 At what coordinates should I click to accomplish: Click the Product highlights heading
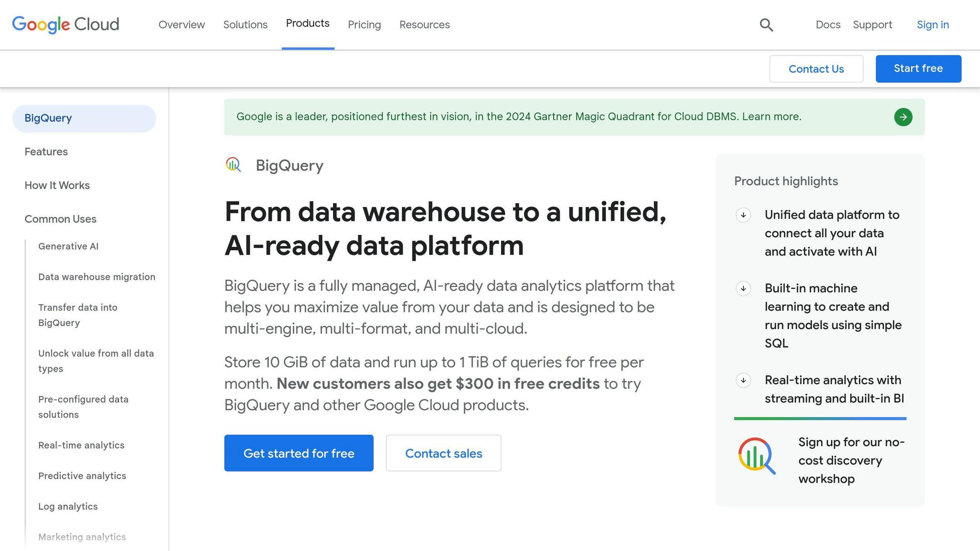(x=786, y=181)
